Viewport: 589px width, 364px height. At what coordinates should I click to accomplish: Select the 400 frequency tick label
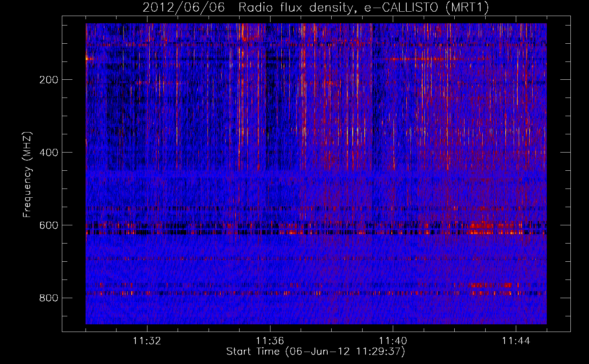point(49,153)
